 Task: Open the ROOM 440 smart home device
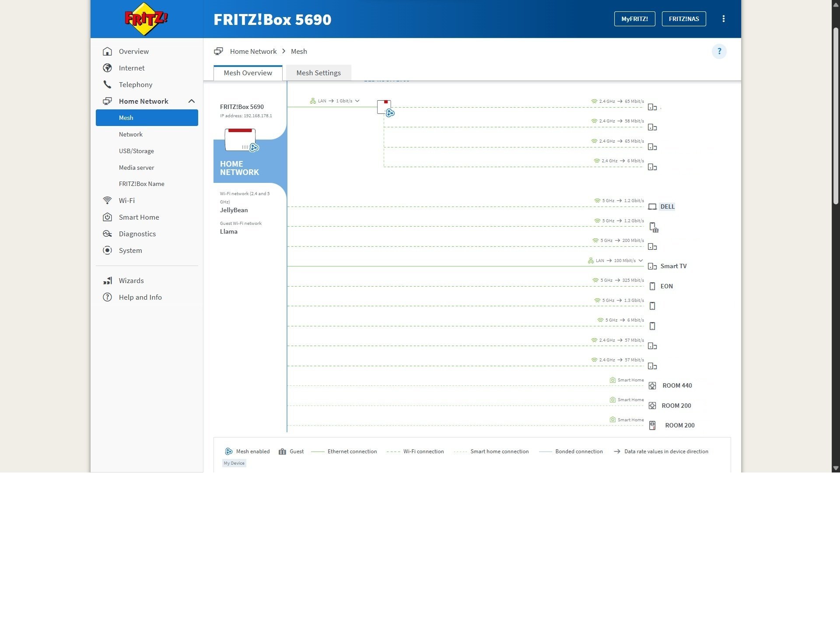[677, 385]
